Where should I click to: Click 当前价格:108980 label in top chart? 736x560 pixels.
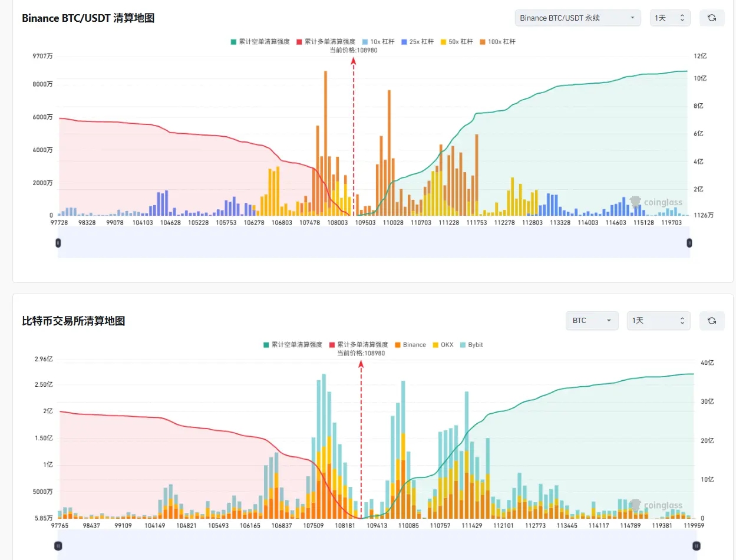point(354,50)
